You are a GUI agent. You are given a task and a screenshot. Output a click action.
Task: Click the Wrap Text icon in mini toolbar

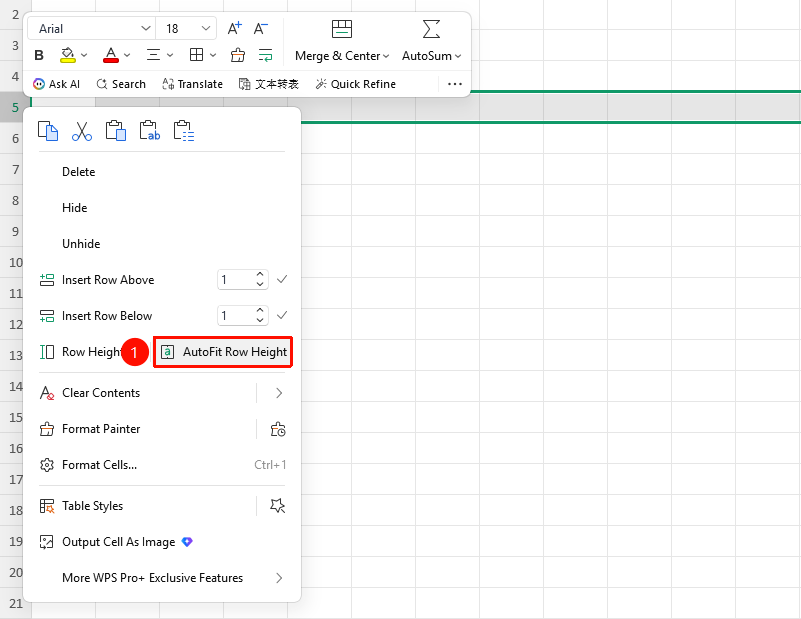[x=265, y=55]
